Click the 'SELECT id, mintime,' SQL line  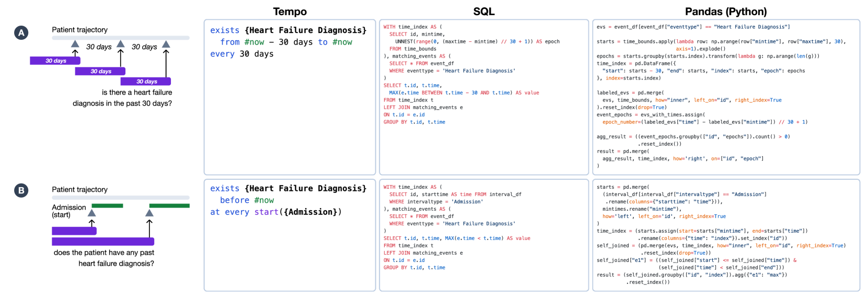pyautogui.click(x=416, y=34)
